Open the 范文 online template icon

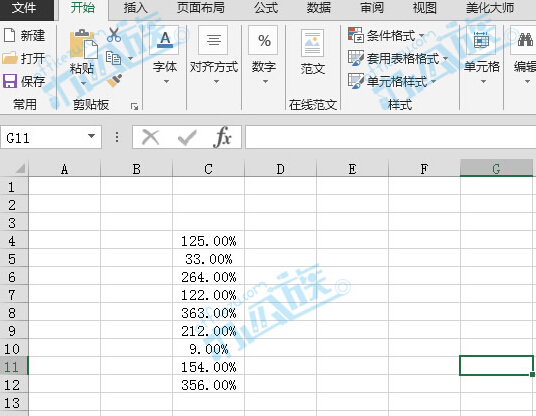tap(312, 43)
